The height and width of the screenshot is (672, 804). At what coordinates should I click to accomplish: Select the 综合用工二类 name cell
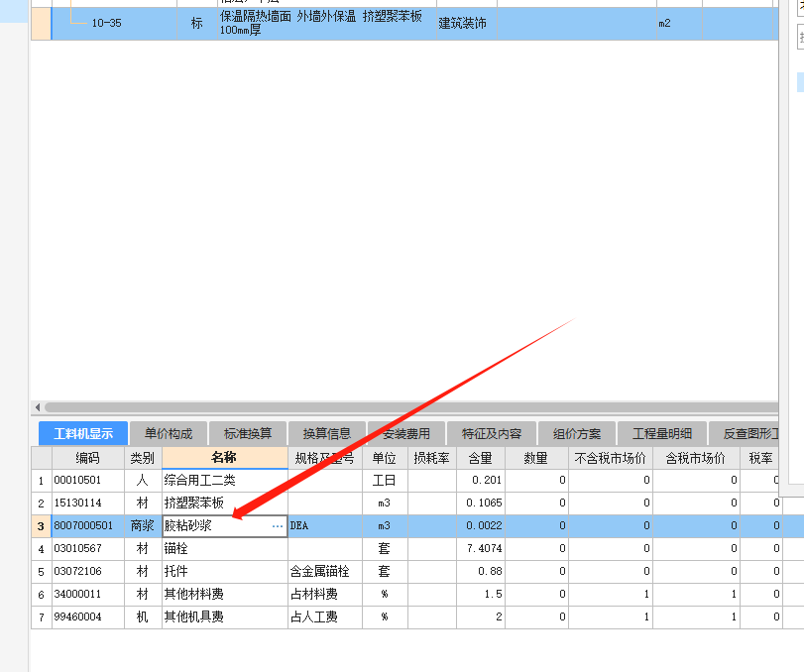(225, 481)
